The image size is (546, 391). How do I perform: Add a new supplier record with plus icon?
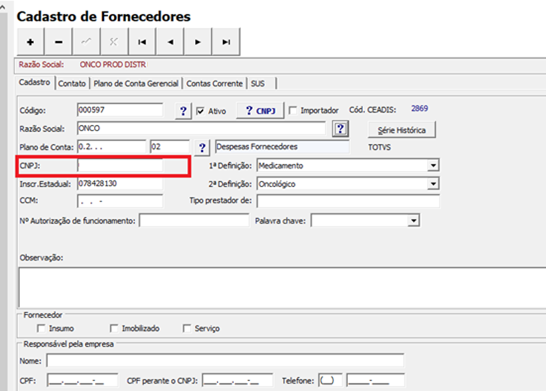click(x=30, y=42)
